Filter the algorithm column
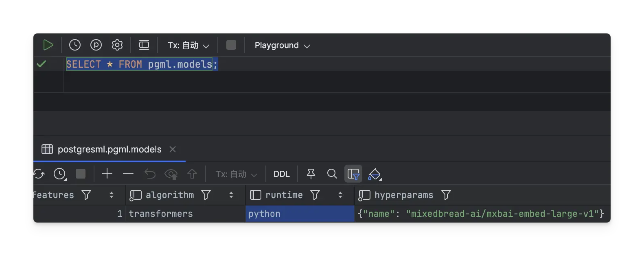 coord(206,195)
